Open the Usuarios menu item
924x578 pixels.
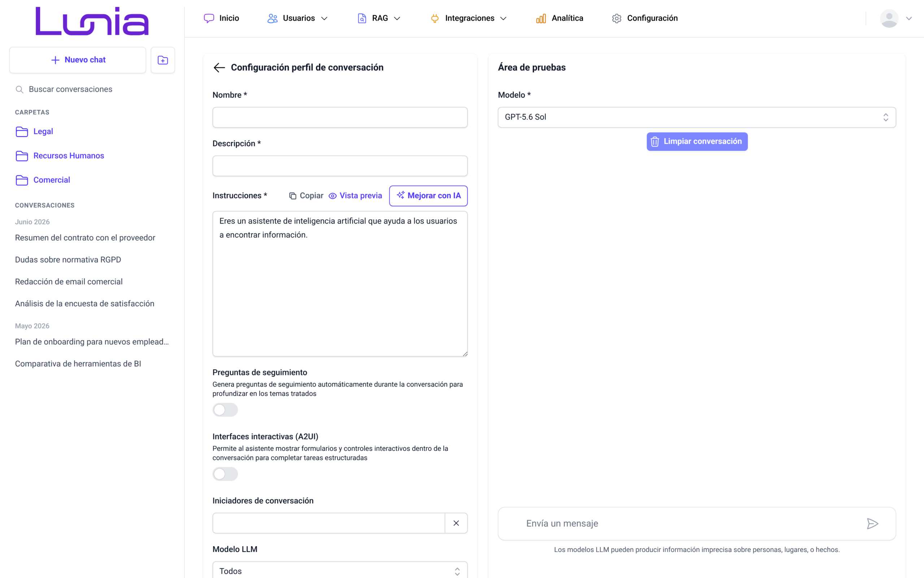click(298, 18)
